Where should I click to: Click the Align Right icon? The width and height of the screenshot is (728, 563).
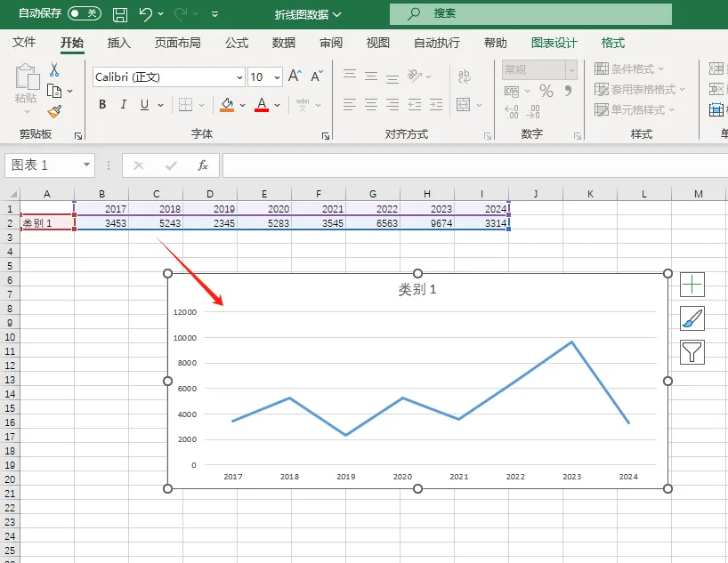tap(392, 104)
